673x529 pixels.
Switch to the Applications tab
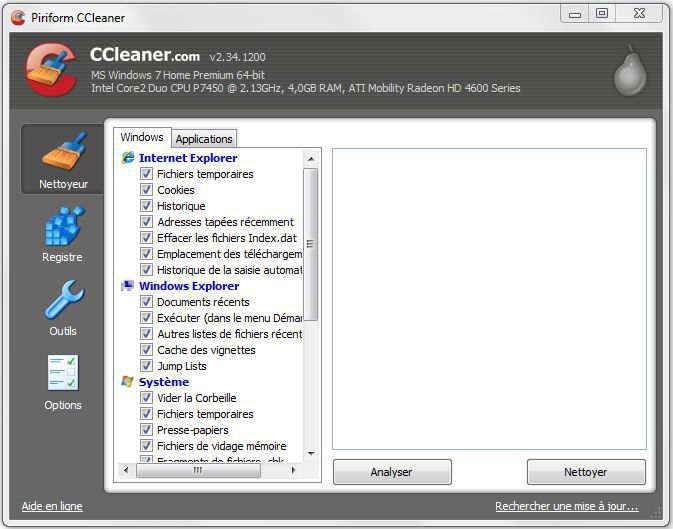204,139
